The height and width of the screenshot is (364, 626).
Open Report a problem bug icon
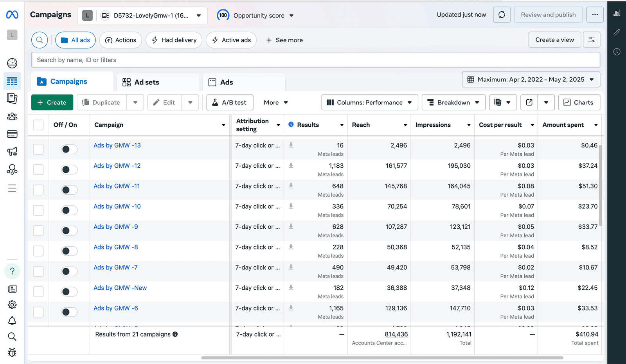[x=12, y=353]
